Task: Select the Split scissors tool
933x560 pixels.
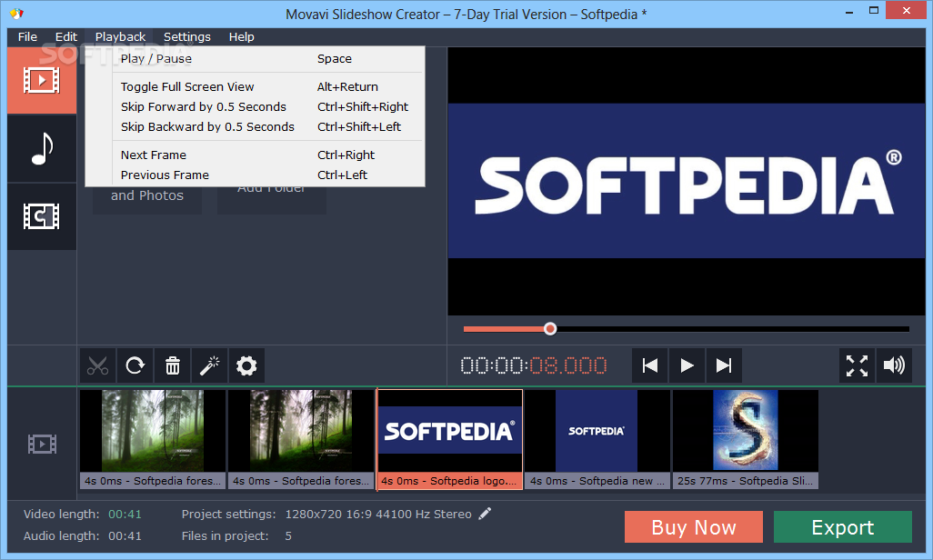Action: 97,365
